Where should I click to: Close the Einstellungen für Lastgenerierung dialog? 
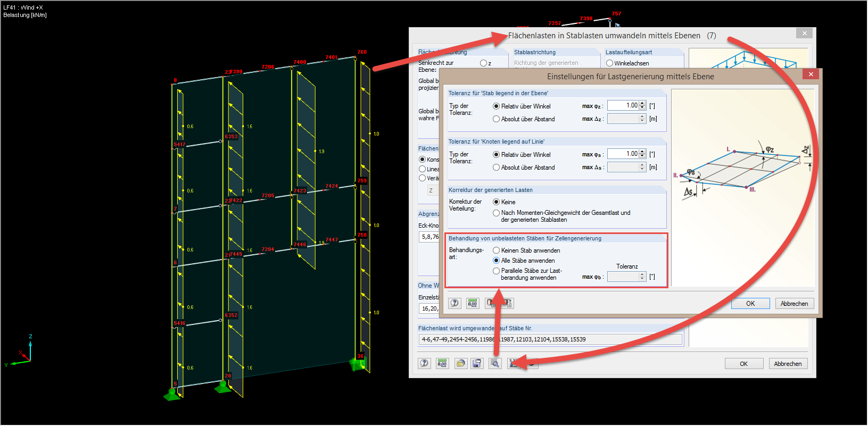pyautogui.click(x=811, y=74)
